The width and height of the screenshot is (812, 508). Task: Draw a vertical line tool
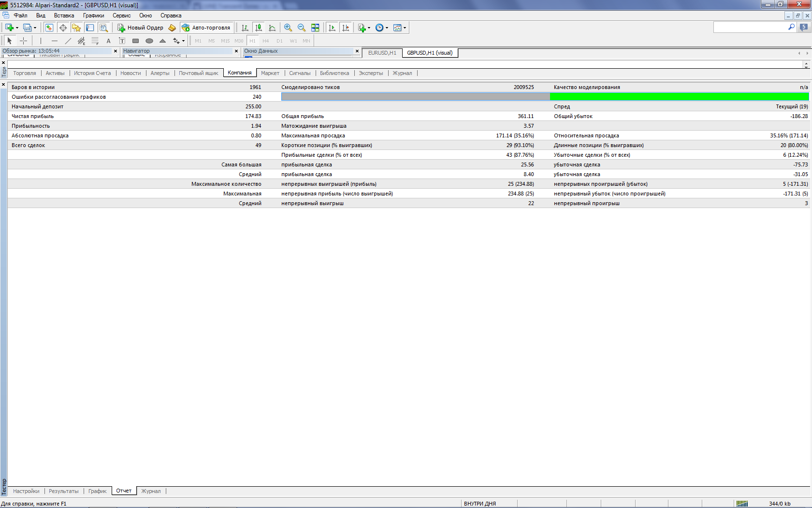click(x=41, y=41)
